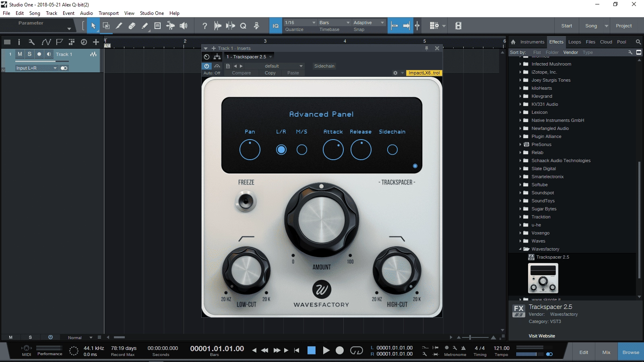Toggle monitor on Track 1

pos(49,54)
